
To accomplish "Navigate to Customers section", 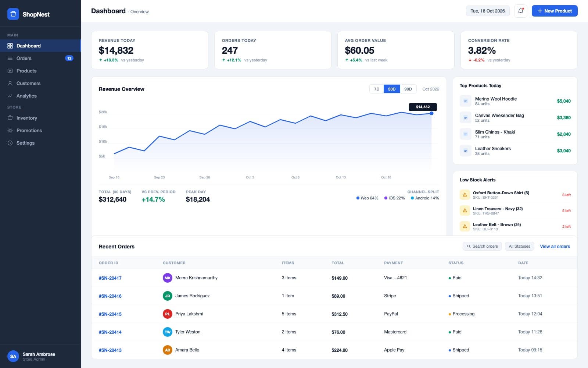I will (x=40, y=83).
